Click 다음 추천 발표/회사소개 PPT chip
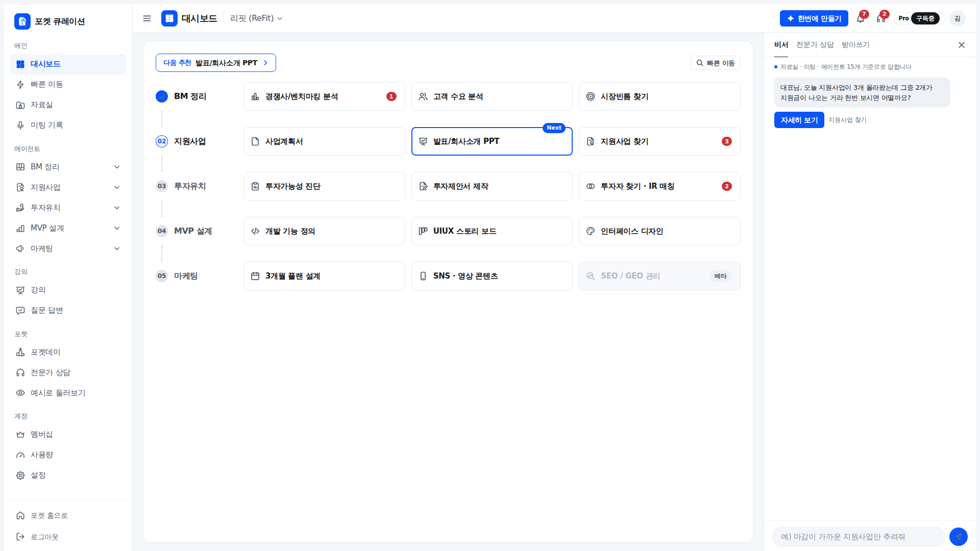980x551 pixels. [x=215, y=63]
